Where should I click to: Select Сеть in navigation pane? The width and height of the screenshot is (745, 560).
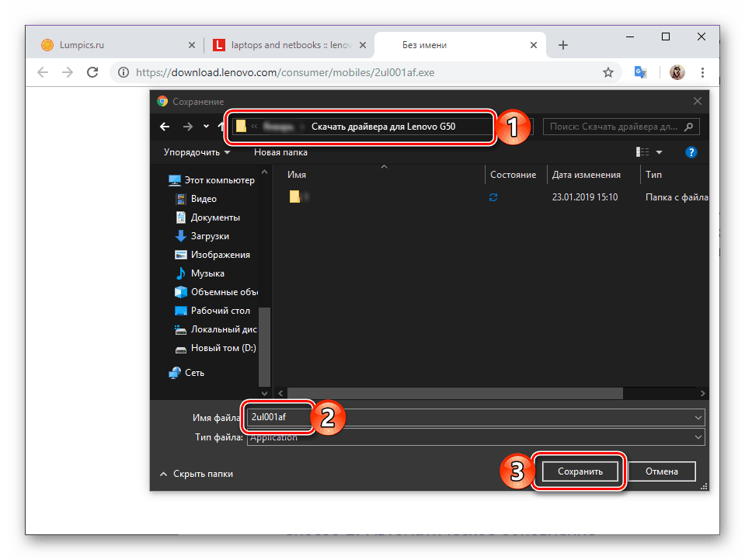click(x=186, y=373)
